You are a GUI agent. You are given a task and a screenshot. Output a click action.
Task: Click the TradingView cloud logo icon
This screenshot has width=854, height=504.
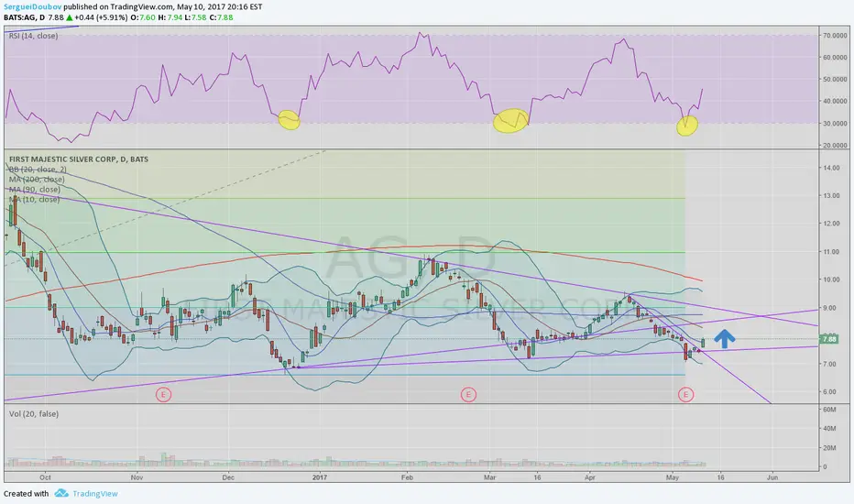(61, 493)
